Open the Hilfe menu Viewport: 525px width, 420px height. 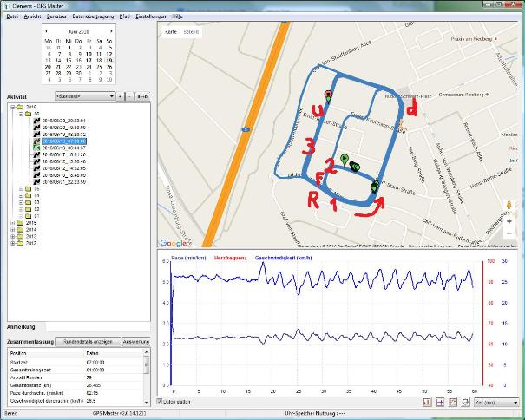(x=177, y=16)
